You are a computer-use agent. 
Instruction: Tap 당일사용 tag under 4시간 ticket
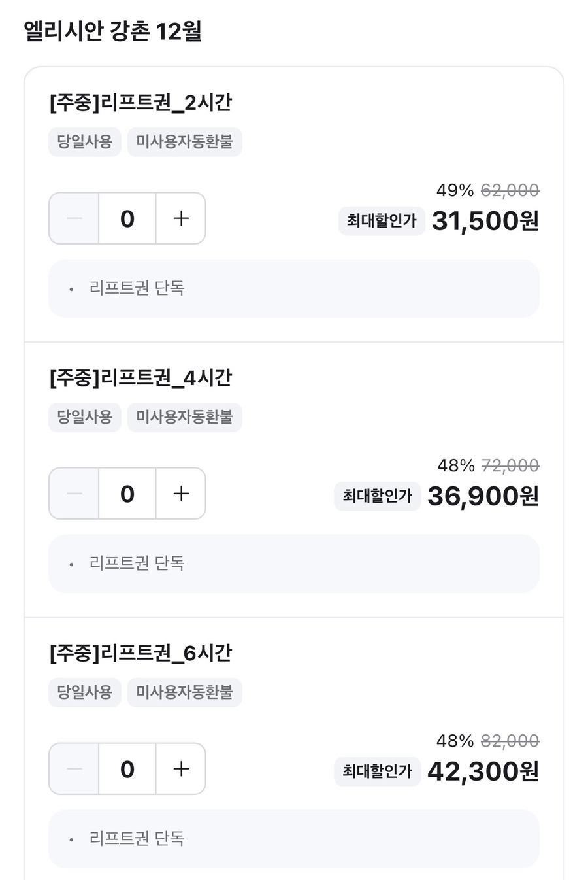click(85, 416)
